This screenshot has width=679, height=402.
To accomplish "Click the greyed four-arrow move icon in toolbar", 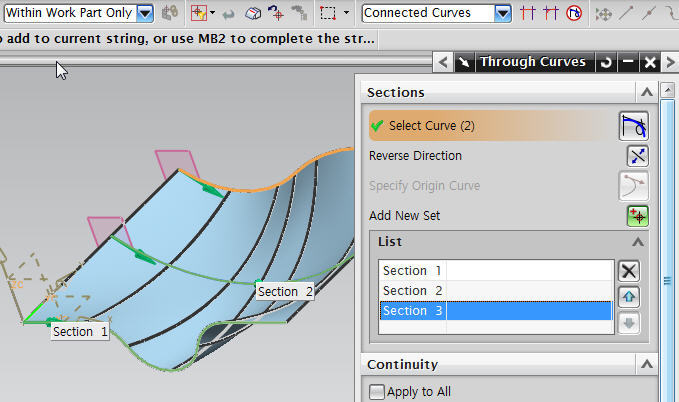I will tap(603, 14).
